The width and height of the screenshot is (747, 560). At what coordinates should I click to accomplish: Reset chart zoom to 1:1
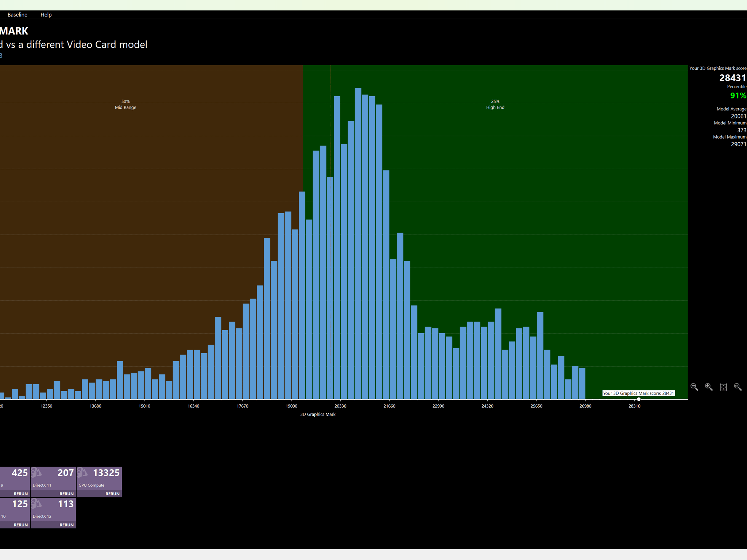[x=738, y=387]
